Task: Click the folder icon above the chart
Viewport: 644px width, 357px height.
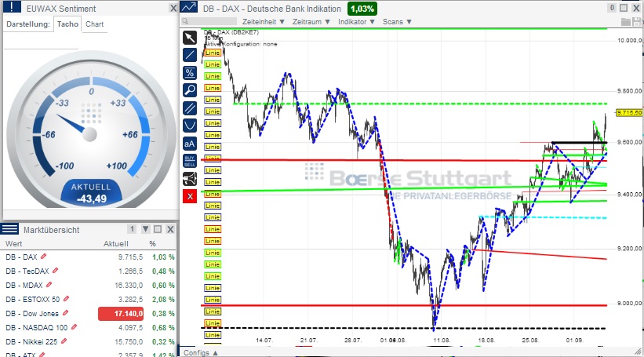Action: (x=626, y=22)
